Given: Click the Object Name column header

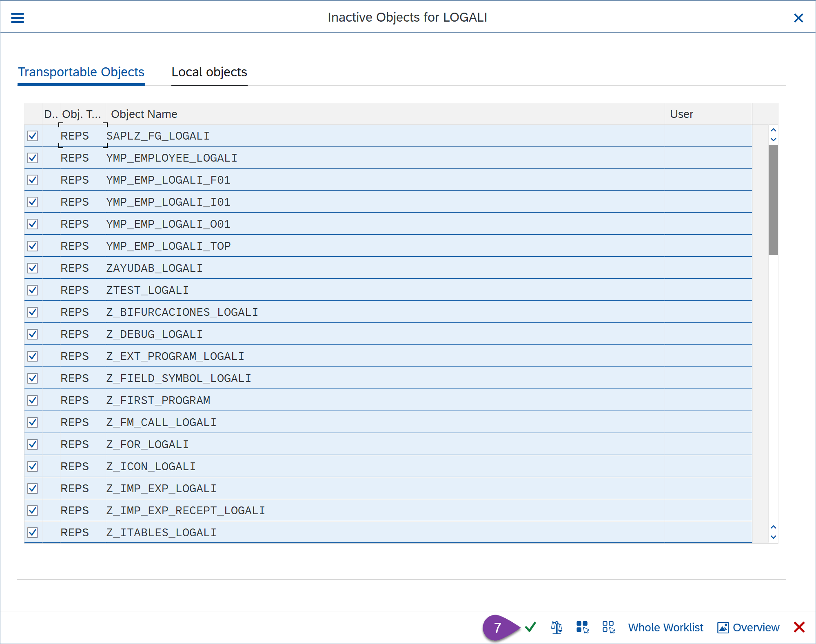Looking at the screenshot, I should coord(144,114).
